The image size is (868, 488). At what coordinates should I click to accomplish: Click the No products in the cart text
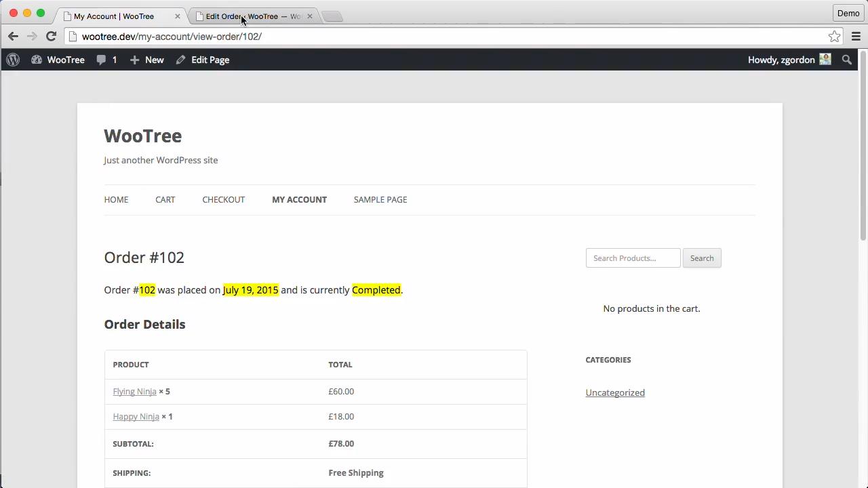[652, 308]
